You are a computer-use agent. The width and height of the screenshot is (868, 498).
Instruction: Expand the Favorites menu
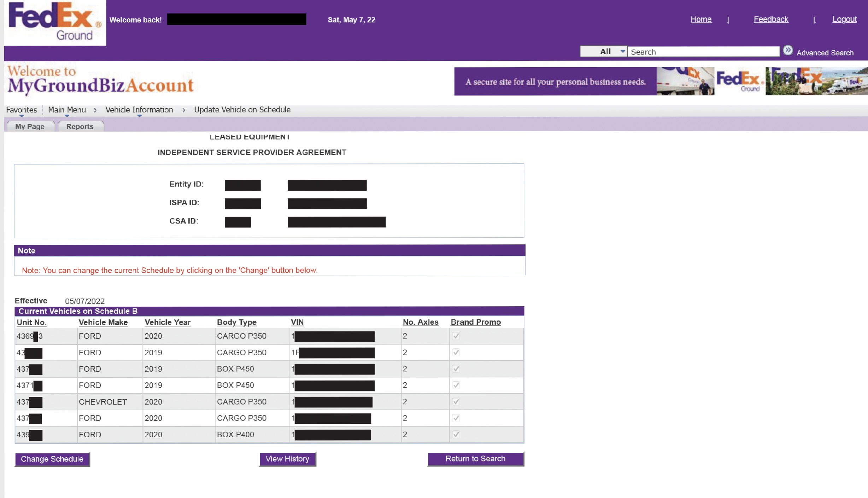[21, 110]
